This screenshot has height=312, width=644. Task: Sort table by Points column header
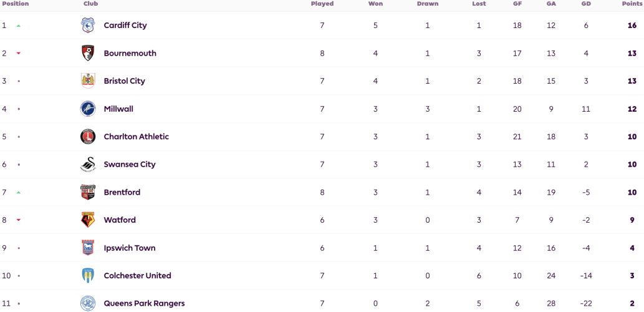pyautogui.click(x=632, y=4)
